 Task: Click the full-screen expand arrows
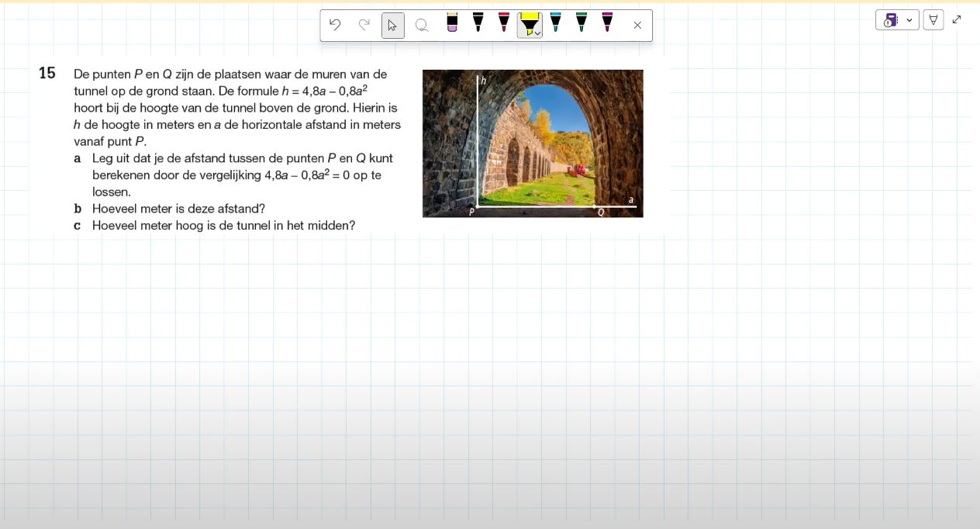(x=957, y=19)
